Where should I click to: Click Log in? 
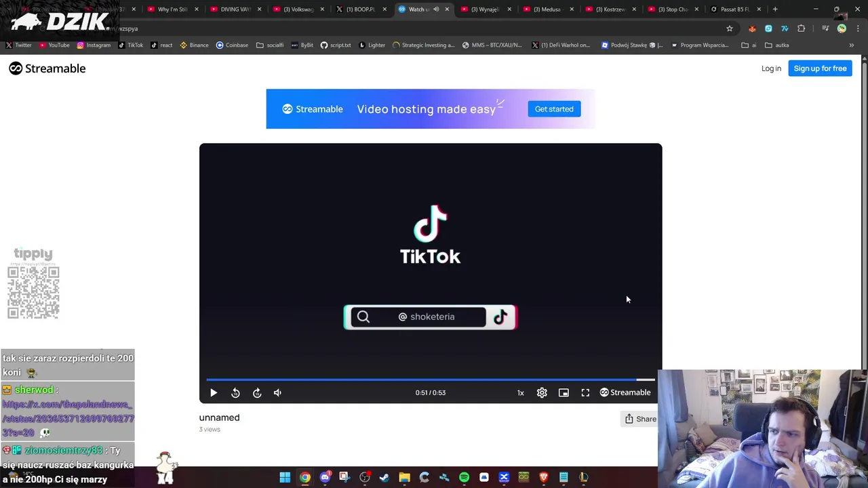[x=771, y=68]
